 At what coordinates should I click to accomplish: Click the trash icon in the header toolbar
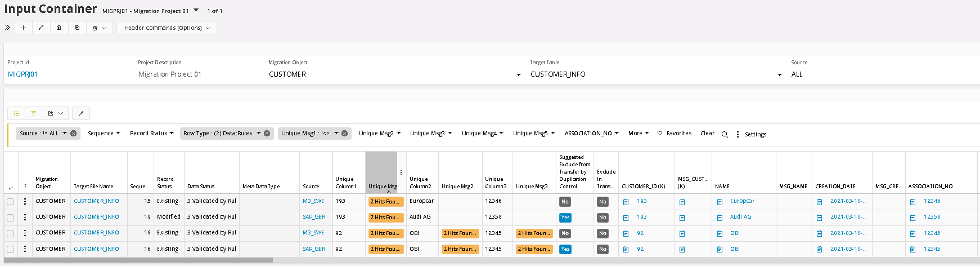59,28
